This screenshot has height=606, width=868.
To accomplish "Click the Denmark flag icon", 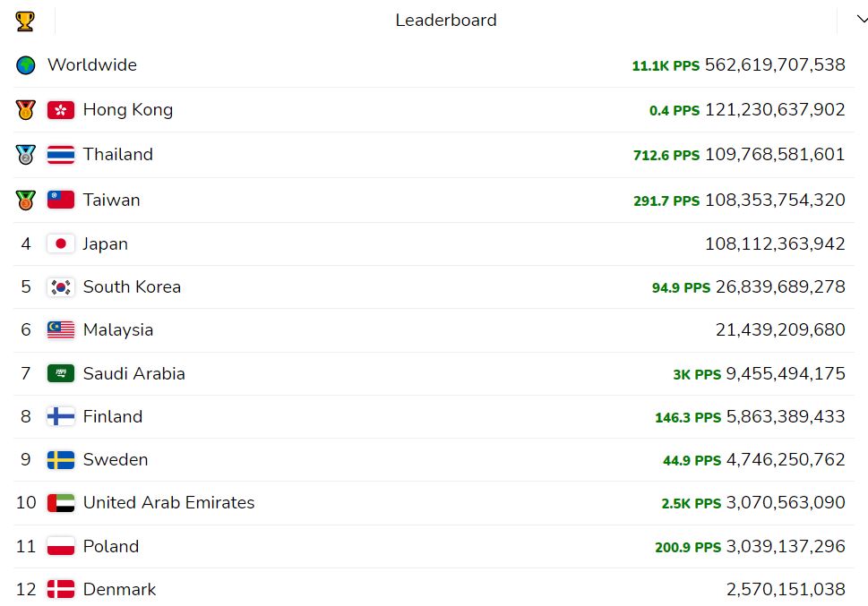I will click(x=61, y=589).
